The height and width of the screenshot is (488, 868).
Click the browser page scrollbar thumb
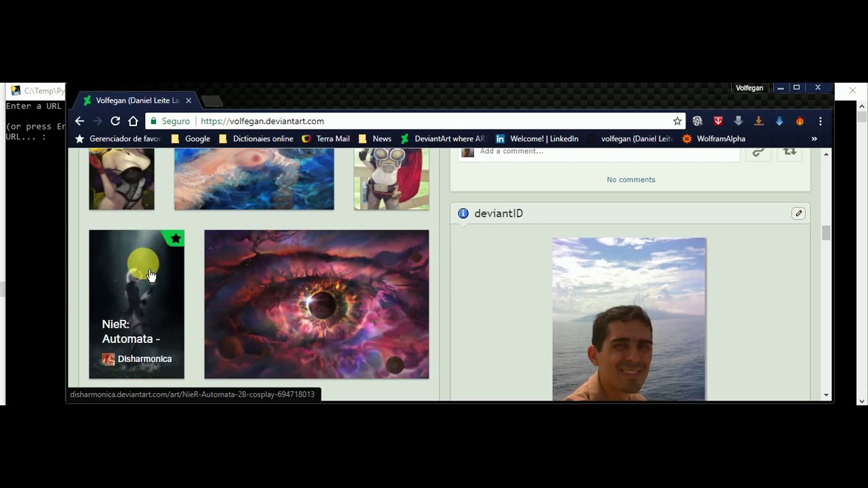tap(825, 232)
